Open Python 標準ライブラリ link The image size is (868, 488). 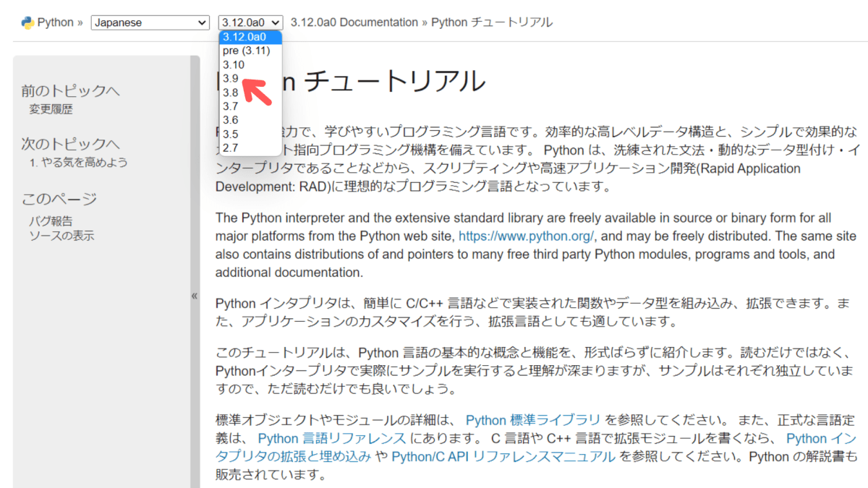(x=533, y=419)
